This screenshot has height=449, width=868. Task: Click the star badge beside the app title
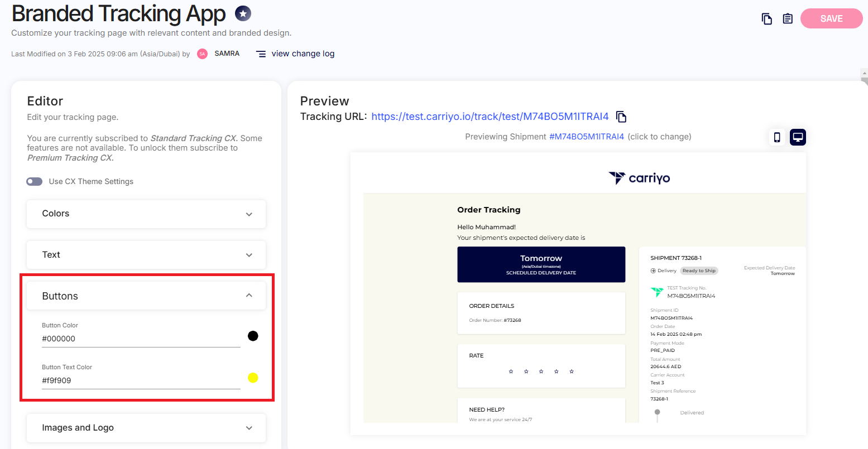(x=243, y=13)
